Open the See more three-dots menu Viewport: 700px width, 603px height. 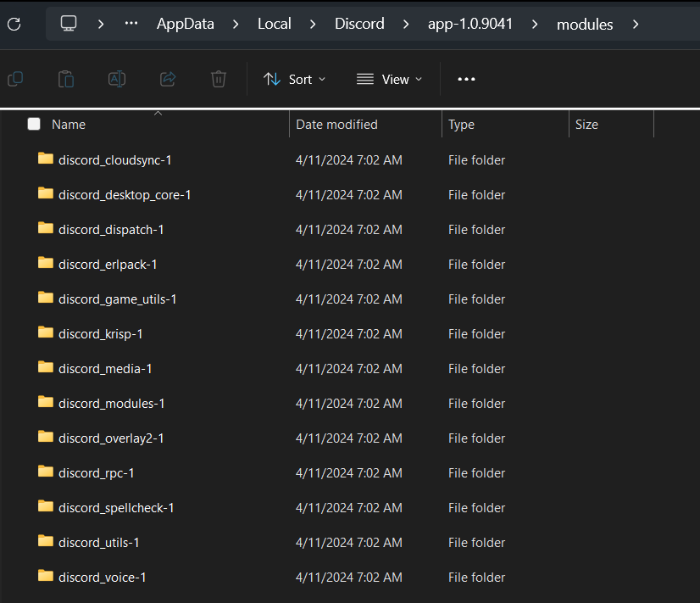click(x=466, y=79)
